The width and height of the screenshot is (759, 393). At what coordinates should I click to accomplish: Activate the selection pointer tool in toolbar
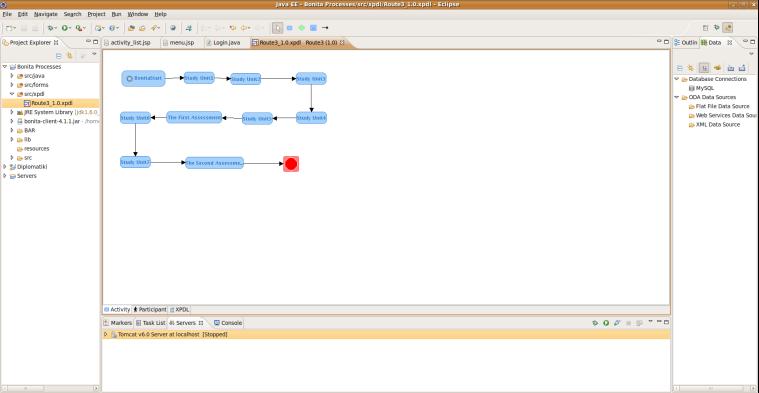(x=277, y=28)
